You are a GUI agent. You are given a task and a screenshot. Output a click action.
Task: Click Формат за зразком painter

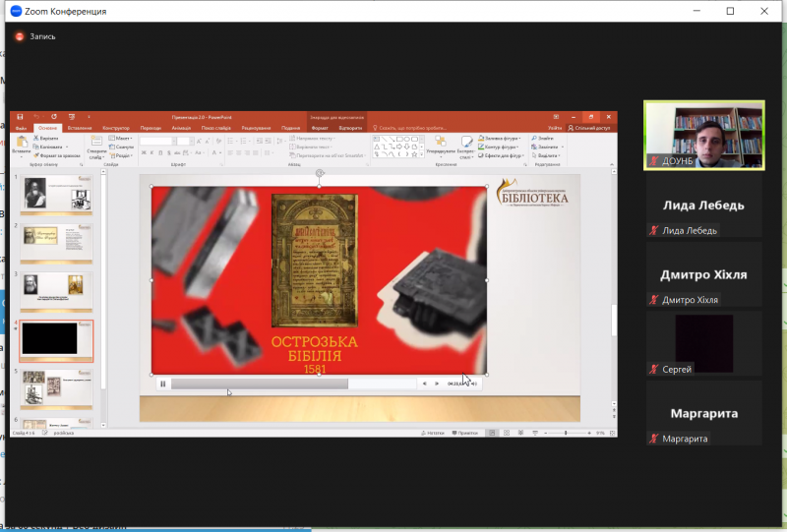tap(57, 155)
